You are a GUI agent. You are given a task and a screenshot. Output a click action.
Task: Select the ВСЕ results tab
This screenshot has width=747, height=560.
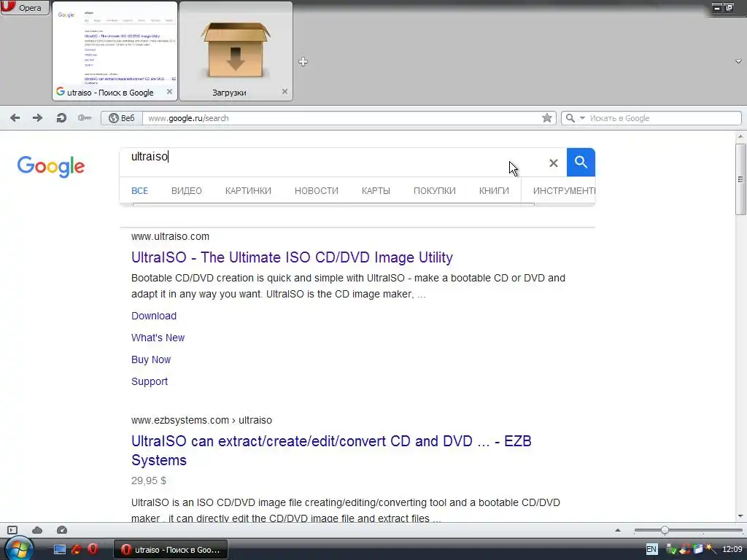tap(139, 191)
